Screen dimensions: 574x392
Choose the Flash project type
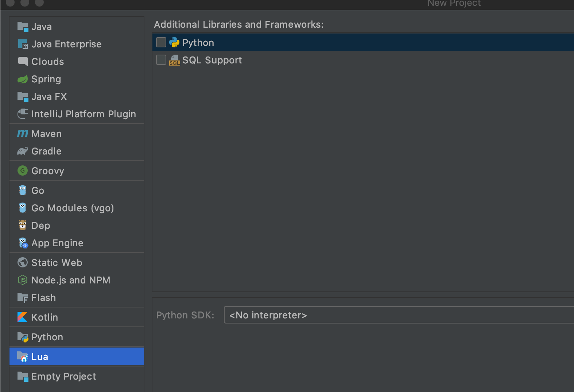[77, 298]
